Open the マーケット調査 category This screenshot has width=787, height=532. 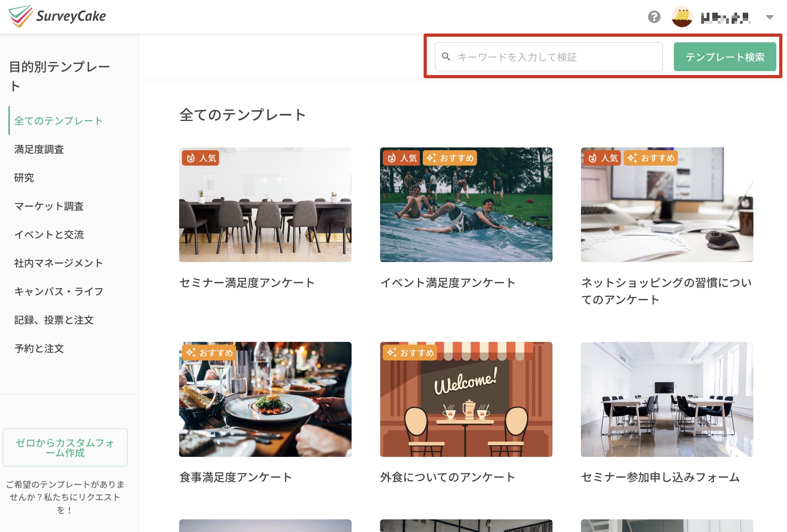coord(49,206)
